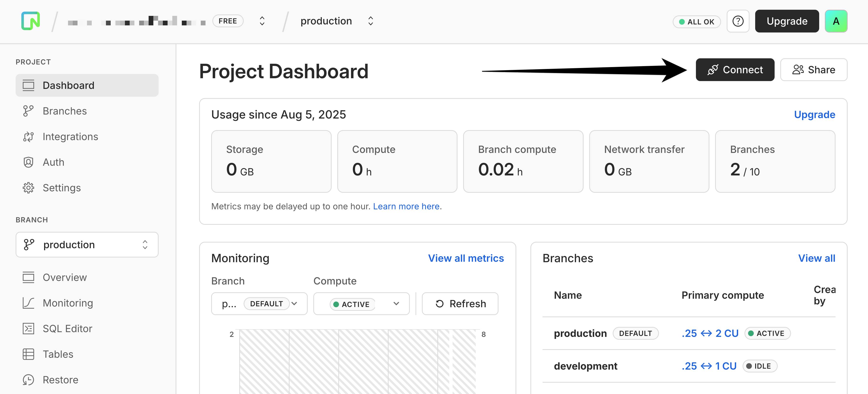Click the Dashboard icon in sidebar
This screenshot has height=394, width=868.
click(28, 85)
